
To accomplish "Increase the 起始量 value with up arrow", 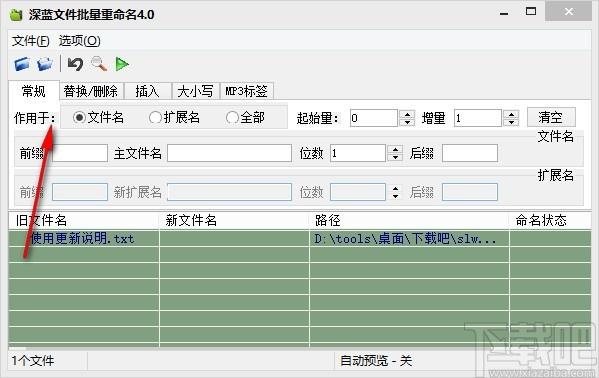I will pos(407,114).
